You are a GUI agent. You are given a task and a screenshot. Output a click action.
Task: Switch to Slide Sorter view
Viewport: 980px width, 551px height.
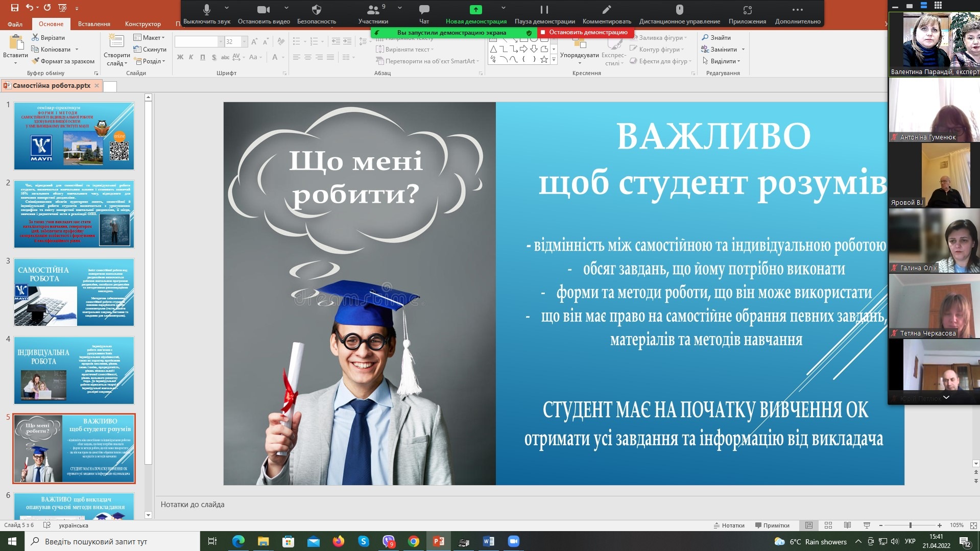point(828,525)
